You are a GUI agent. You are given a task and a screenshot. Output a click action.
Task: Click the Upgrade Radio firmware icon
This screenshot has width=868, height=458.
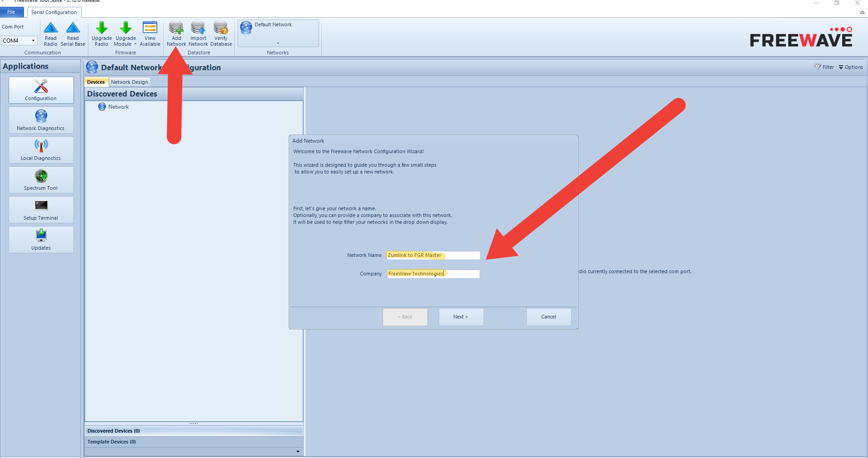pos(102,34)
